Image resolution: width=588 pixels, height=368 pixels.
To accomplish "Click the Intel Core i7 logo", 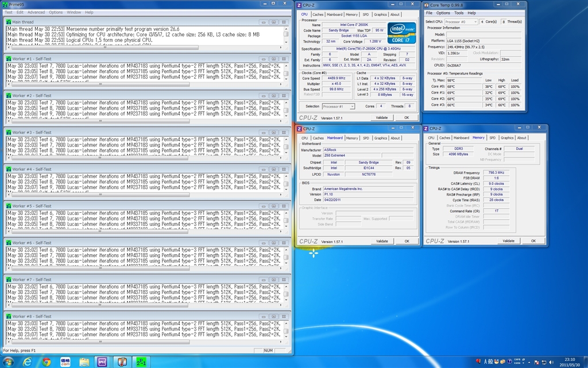I will (x=401, y=33).
